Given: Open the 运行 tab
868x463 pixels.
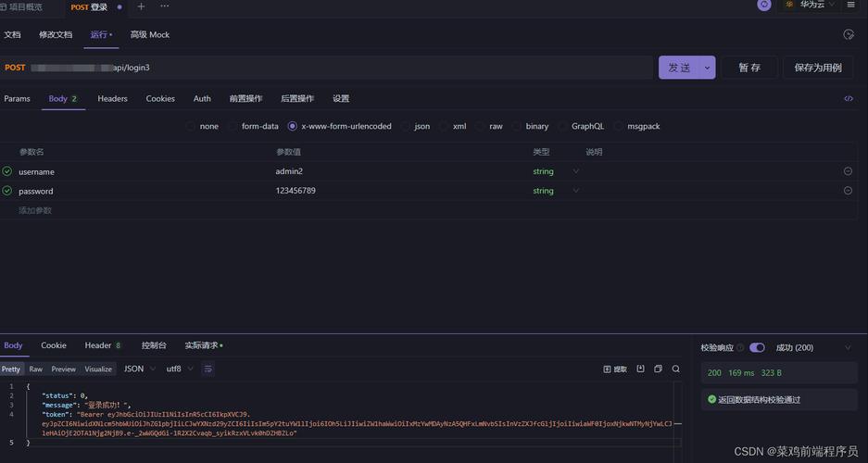Looking at the screenshot, I should tap(99, 34).
